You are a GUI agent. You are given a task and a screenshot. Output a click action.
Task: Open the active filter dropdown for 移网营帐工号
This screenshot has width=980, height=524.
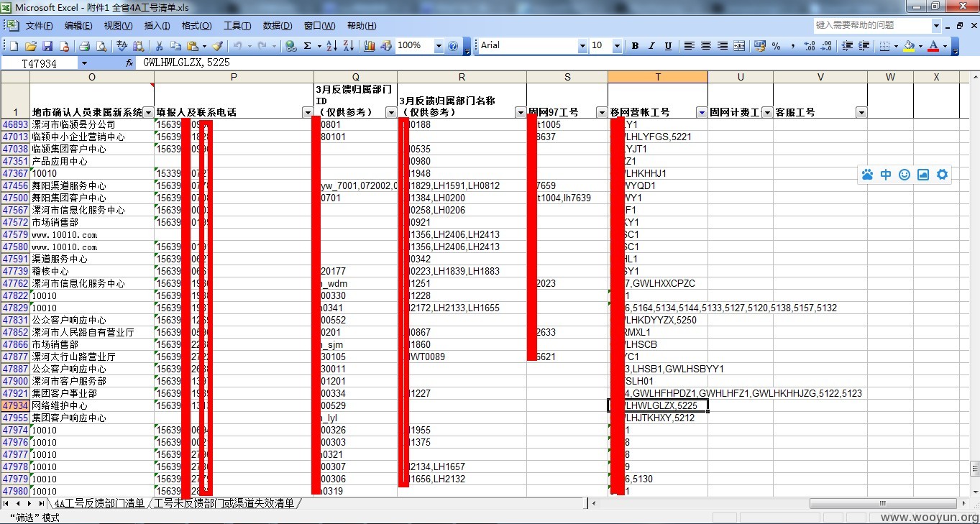702,113
